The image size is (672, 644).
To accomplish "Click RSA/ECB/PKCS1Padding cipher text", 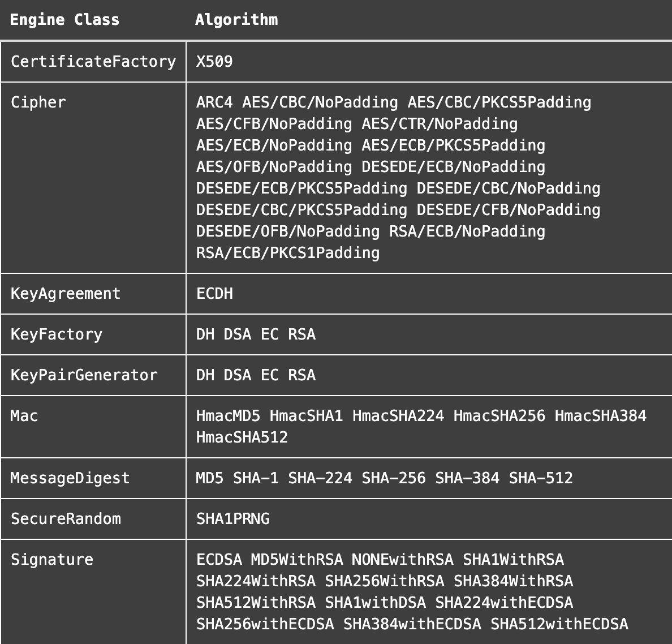I will click(x=288, y=252).
